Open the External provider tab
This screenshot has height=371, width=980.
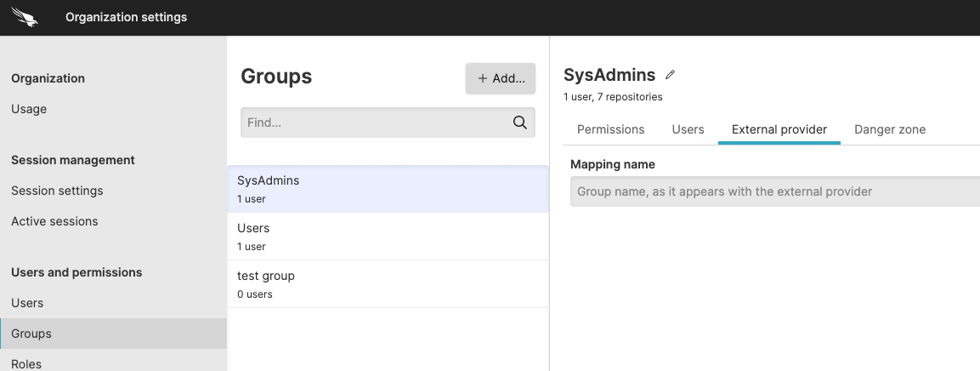779,129
